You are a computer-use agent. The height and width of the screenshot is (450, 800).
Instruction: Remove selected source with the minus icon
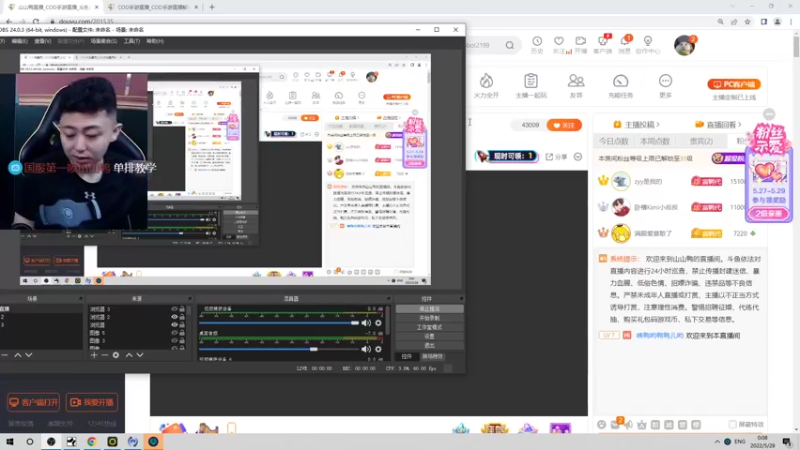105,355
